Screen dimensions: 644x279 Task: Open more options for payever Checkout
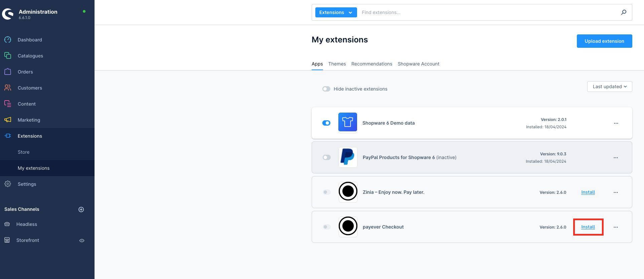[x=616, y=227]
